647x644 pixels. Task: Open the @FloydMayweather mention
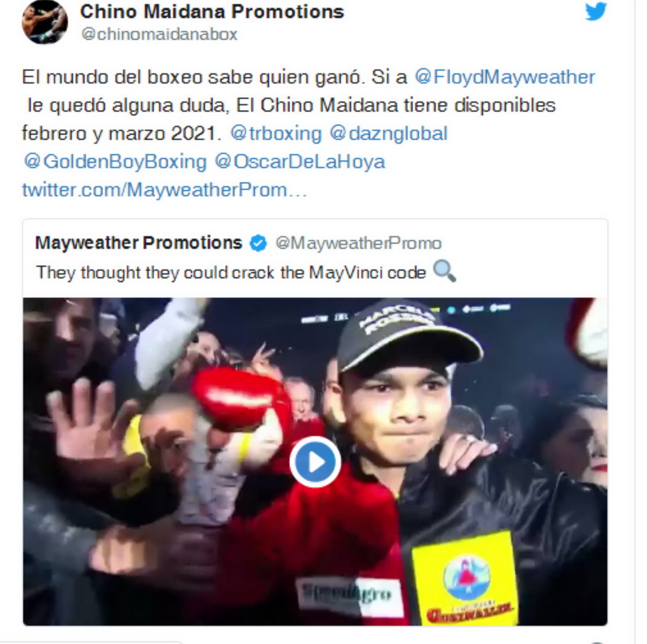pyautogui.click(x=505, y=77)
